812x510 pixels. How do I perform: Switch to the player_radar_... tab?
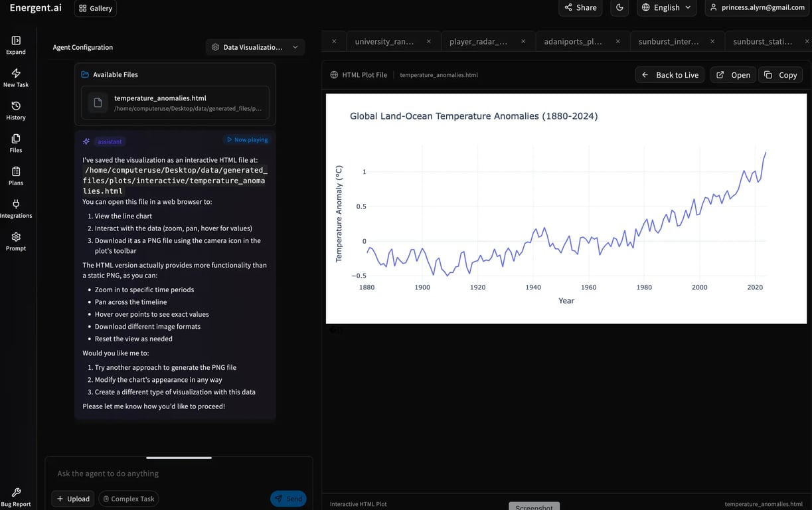478,41
